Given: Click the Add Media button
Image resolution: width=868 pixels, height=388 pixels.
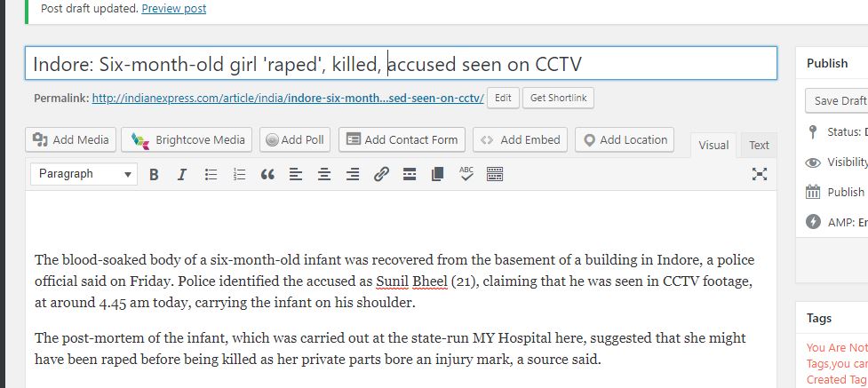Looking at the screenshot, I should point(71,139).
